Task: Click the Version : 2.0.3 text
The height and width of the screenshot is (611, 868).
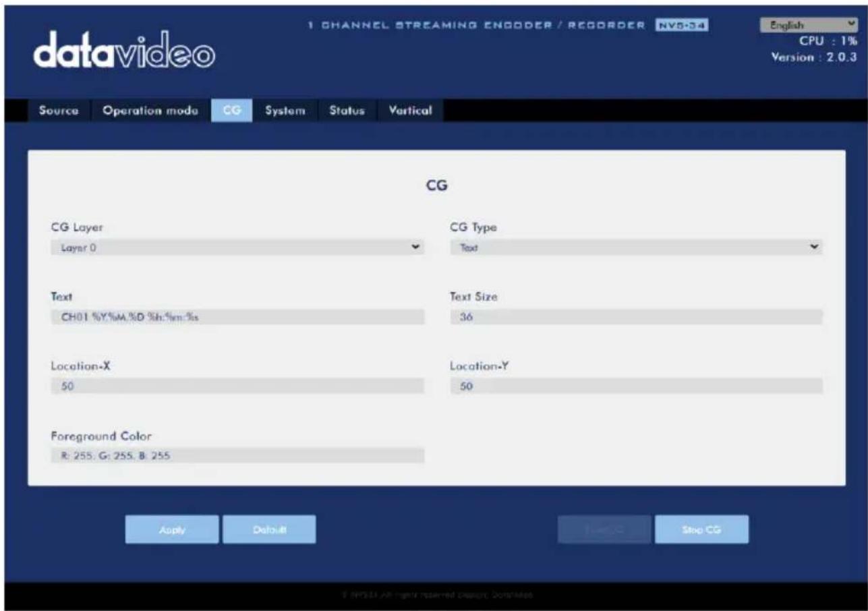Action: 814,57
